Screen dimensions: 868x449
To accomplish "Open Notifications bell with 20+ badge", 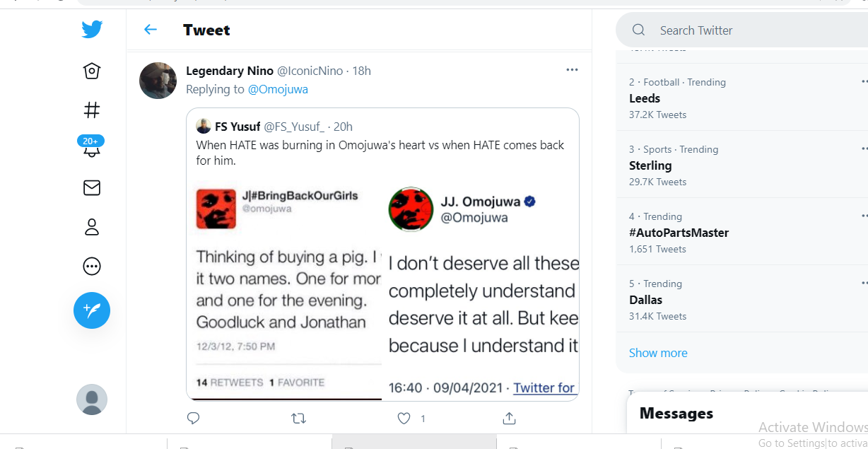I will [x=92, y=148].
